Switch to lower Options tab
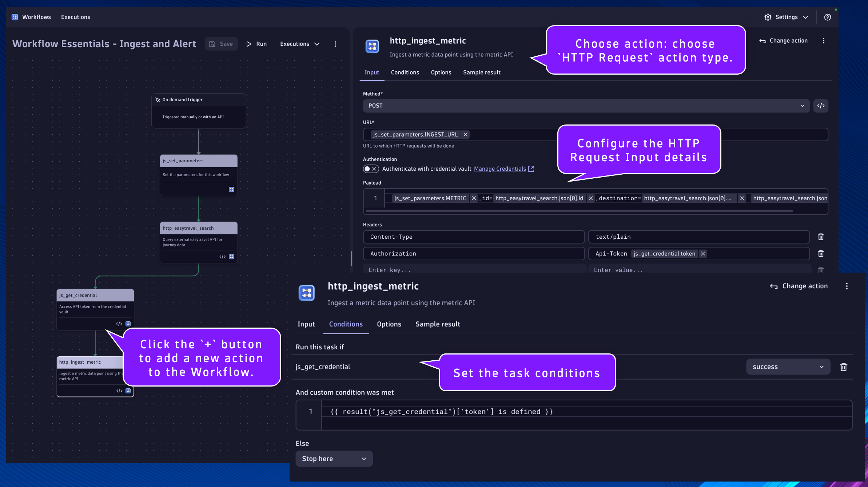Screen dimensions: 868x487 (389, 324)
